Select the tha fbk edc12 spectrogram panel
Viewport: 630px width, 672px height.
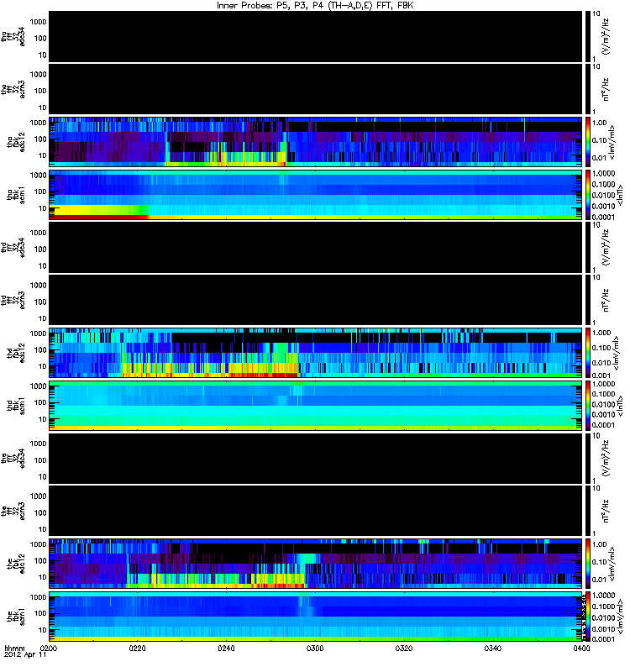click(x=316, y=142)
